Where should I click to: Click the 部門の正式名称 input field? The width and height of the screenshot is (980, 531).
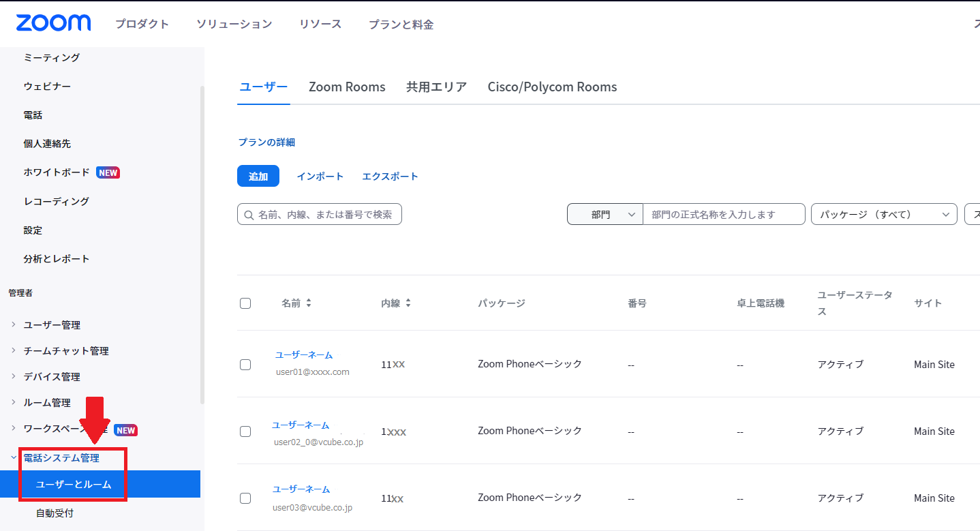tap(724, 215)
